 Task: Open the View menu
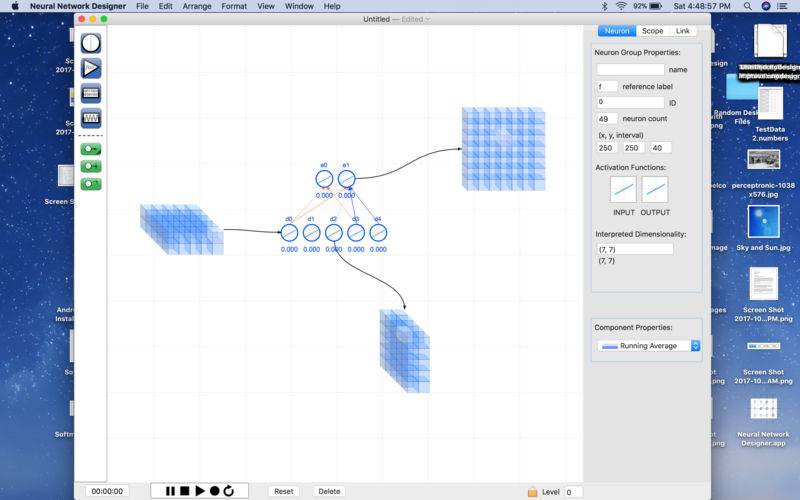[x=266, y=6]
